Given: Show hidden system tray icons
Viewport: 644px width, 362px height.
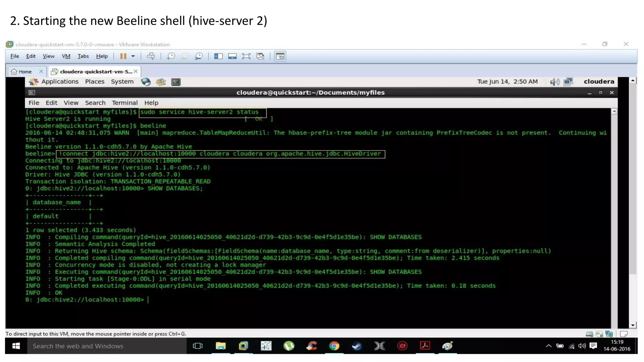Looking at the screenshot, I should pos(548,346).
